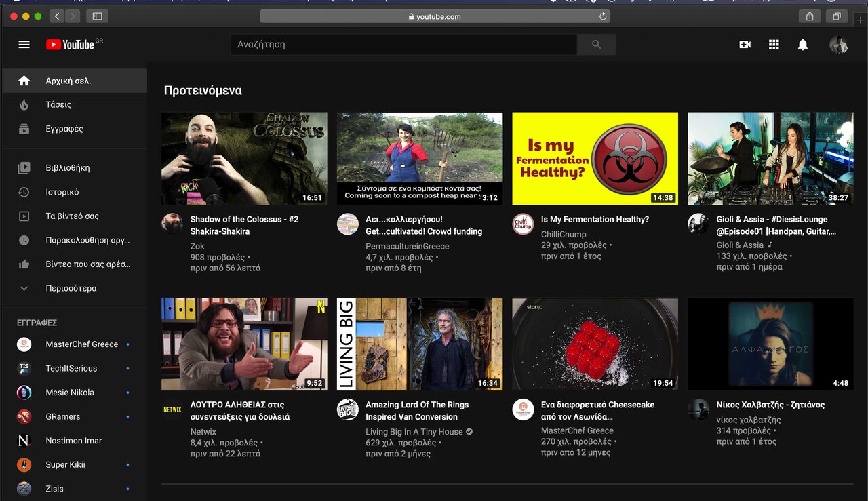Screen dimensions: 868x501
Task: Open Living Big In A Tiny House avatar
Action: [348, 409]
